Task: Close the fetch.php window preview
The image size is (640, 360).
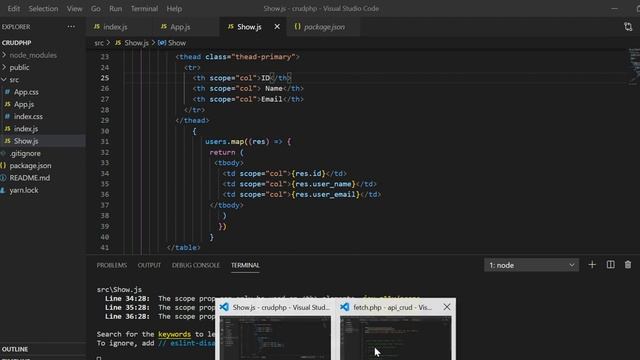Action: (x=447, y=307)
